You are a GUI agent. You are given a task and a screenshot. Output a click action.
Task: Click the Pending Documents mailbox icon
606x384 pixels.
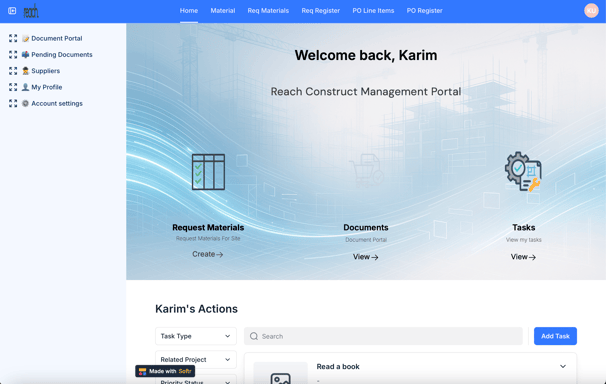click(x=26, y=54)
